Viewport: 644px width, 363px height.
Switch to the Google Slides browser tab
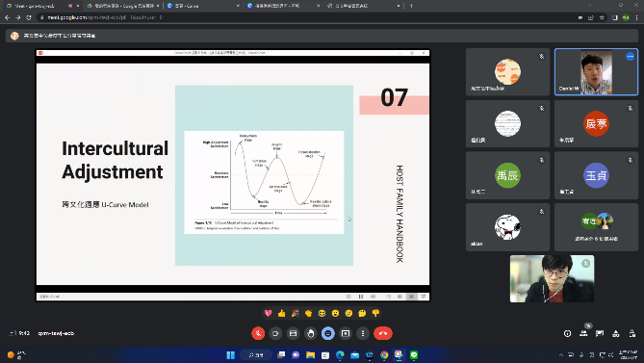pos(123,6)
